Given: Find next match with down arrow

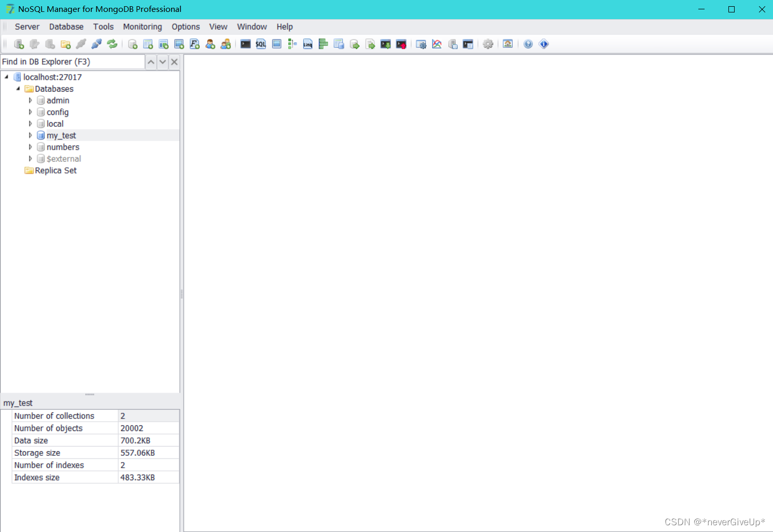Looking at the screenshot, I should pyautogui.click(x=163, y=62).
